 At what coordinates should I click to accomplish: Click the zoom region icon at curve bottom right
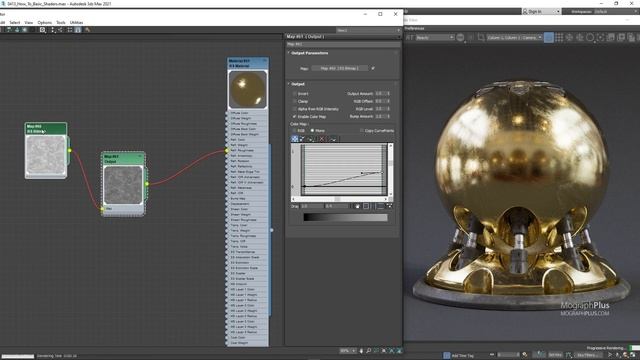coord(389,207)
